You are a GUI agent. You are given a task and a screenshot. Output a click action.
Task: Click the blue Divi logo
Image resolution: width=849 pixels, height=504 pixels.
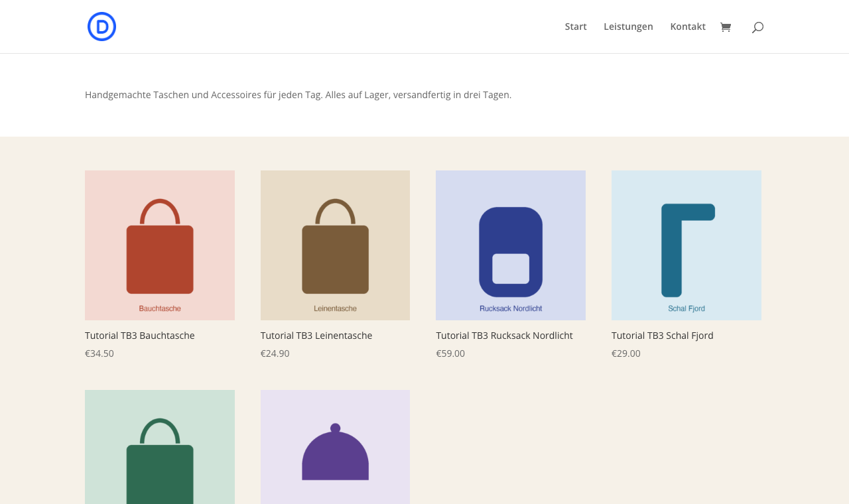[x=101, y=27]
